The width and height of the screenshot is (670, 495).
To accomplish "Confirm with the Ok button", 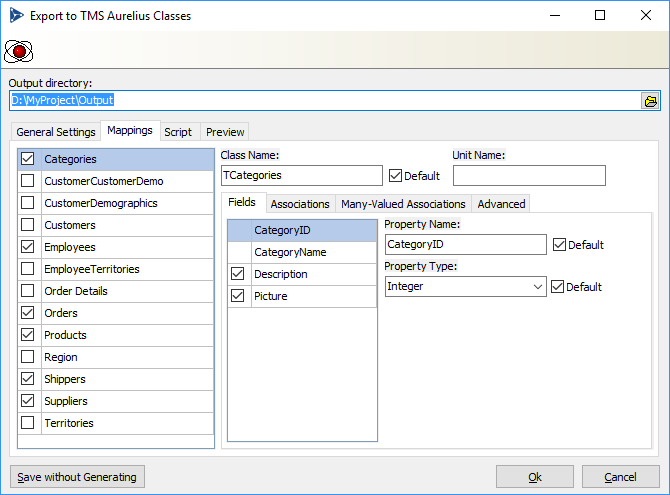I will 535,477.
